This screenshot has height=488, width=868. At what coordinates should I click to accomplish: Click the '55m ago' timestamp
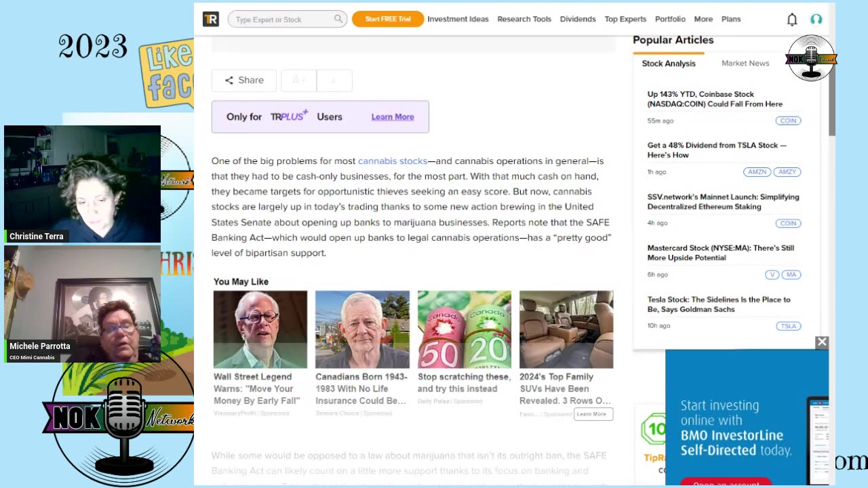point(660,121)
